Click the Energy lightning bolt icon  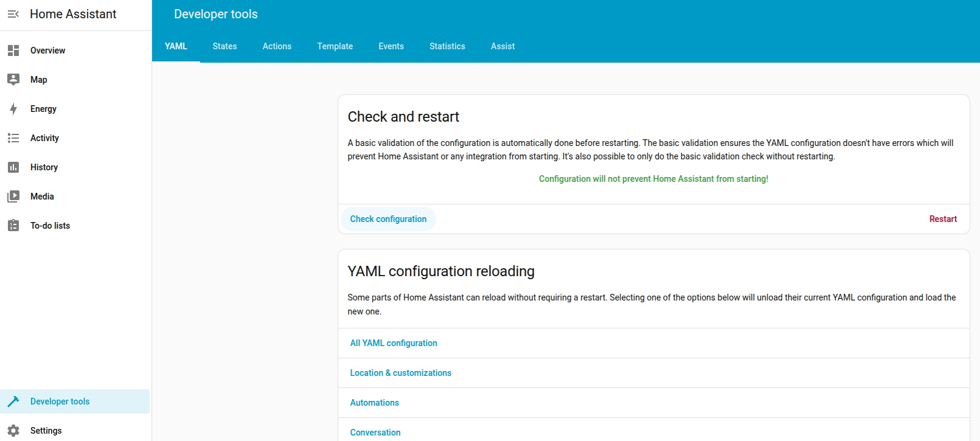13,109
